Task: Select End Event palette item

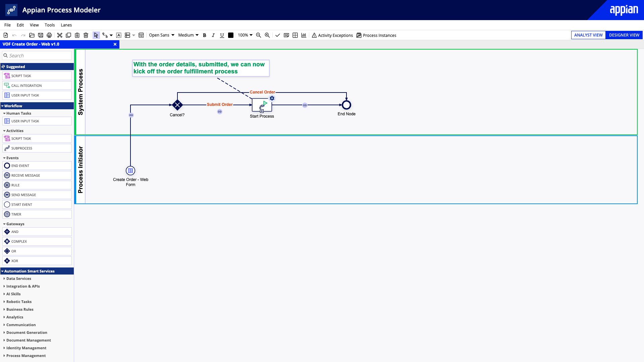Action: [x=37, y=166]
